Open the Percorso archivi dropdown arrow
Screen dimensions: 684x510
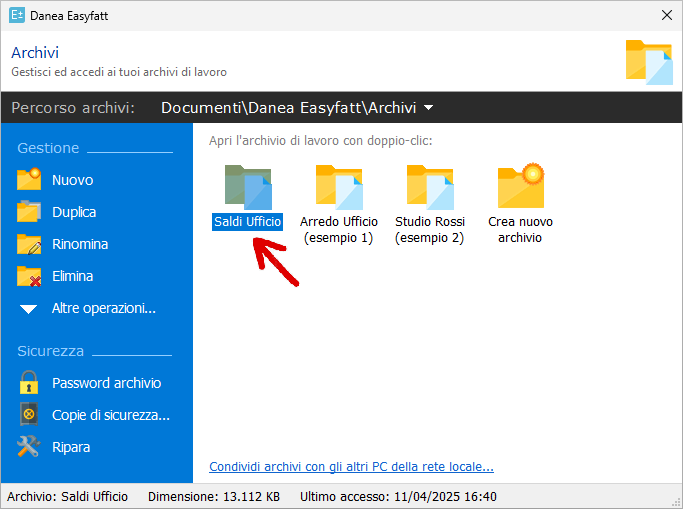pyautogui.click(x=428, y=107)
